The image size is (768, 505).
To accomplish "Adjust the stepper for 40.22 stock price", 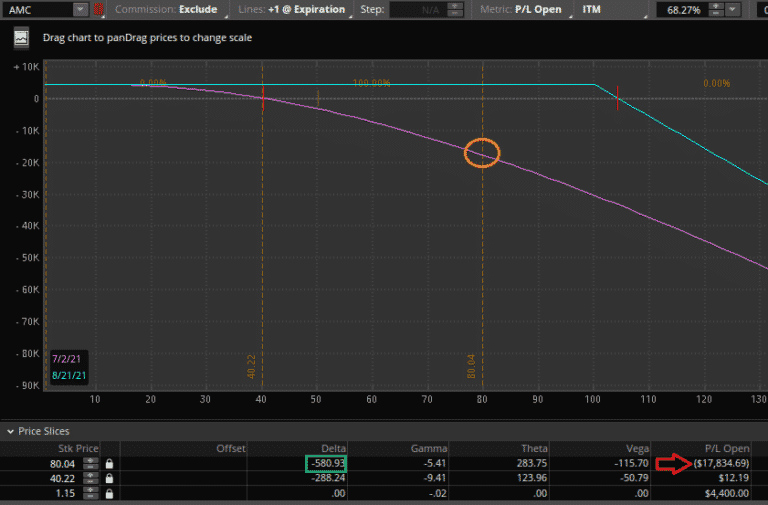I will [90, 478].
